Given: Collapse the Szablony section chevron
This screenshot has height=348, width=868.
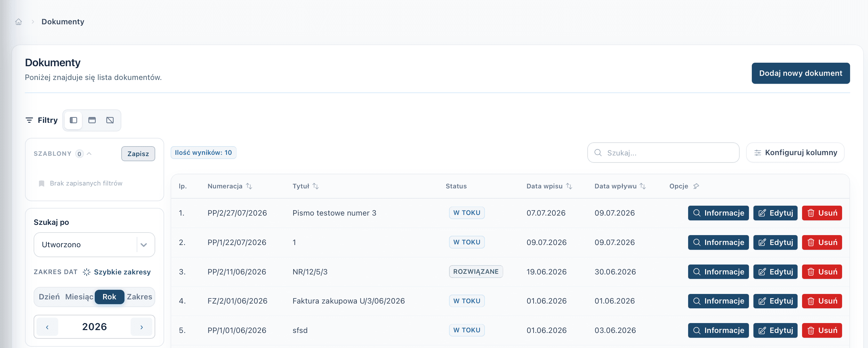Looking at the screenshot, I should [89, 154].
